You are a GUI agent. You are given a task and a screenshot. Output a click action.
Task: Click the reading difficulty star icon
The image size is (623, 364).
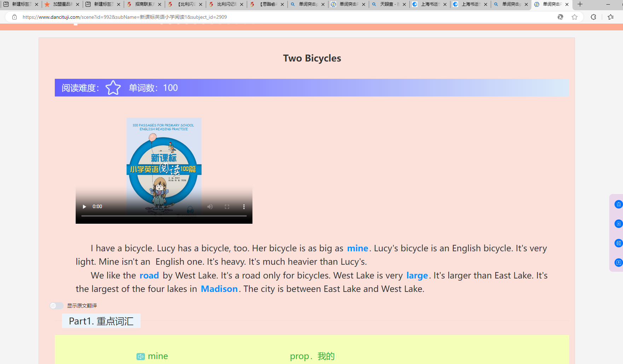pyautogui.click(x=113, y=88)
